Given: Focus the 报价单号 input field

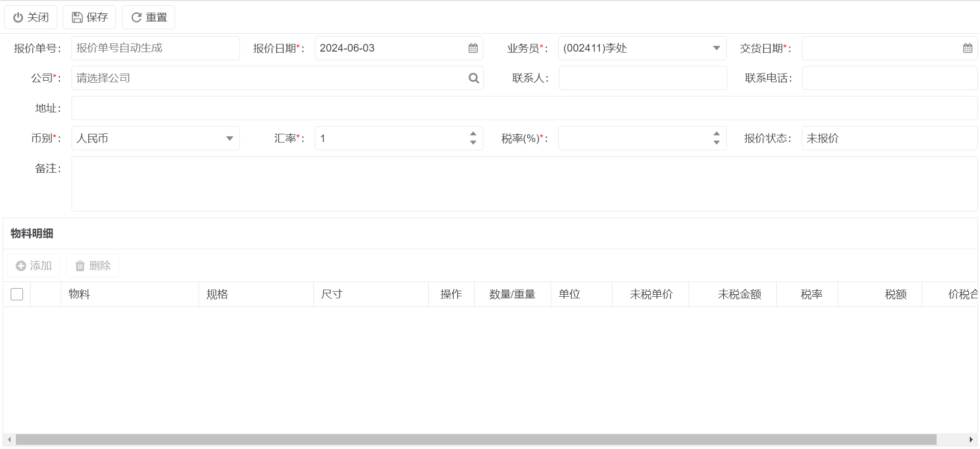Looking at the screenshot, I should tap(155, 48).
